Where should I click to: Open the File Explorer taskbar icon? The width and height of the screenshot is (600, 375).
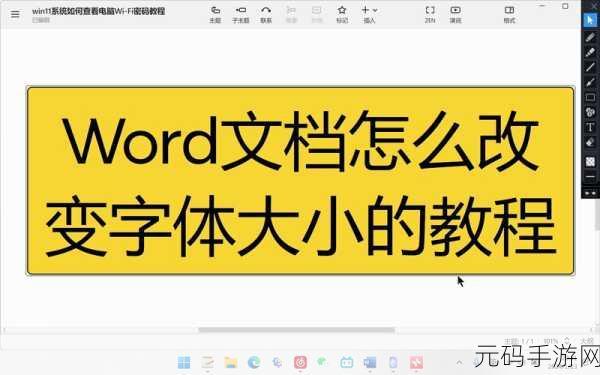tap(231, 362)
